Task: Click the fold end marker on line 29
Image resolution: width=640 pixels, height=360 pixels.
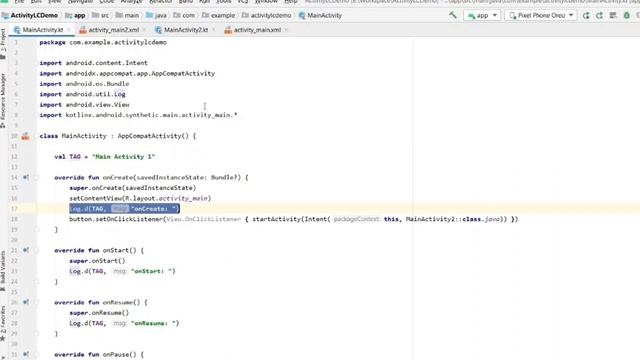Action: tap(36, 334)
